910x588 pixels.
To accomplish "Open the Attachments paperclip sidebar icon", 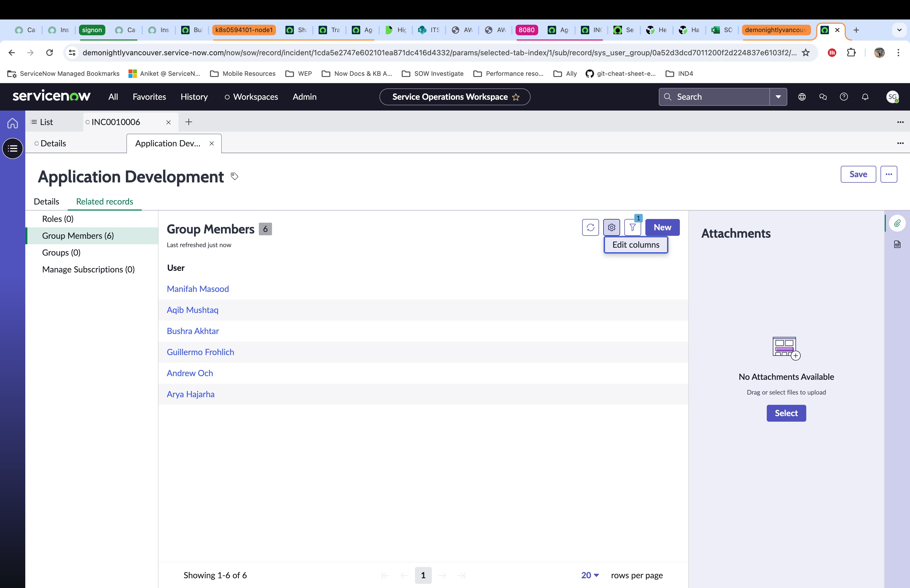I will coord(897,223).
